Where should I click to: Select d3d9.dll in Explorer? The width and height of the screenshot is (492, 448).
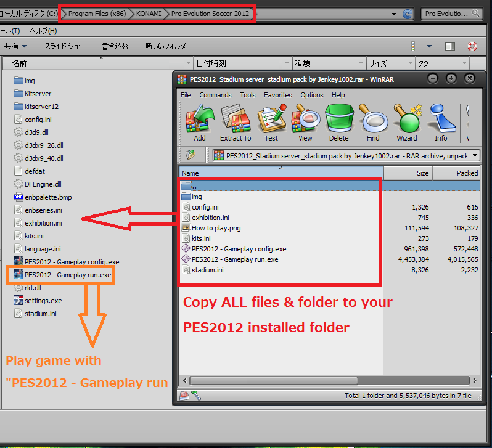point(31,132)
